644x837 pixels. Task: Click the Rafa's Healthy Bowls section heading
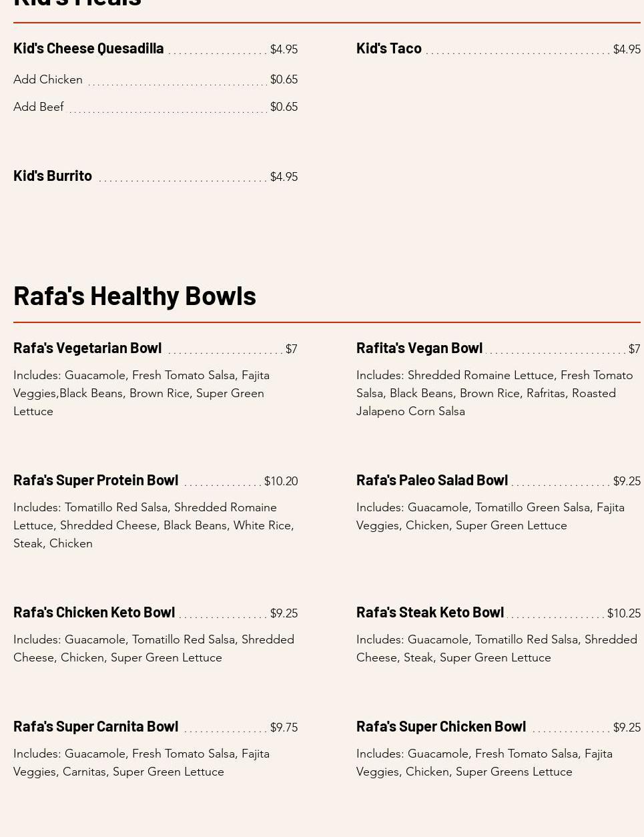point(135,295)
